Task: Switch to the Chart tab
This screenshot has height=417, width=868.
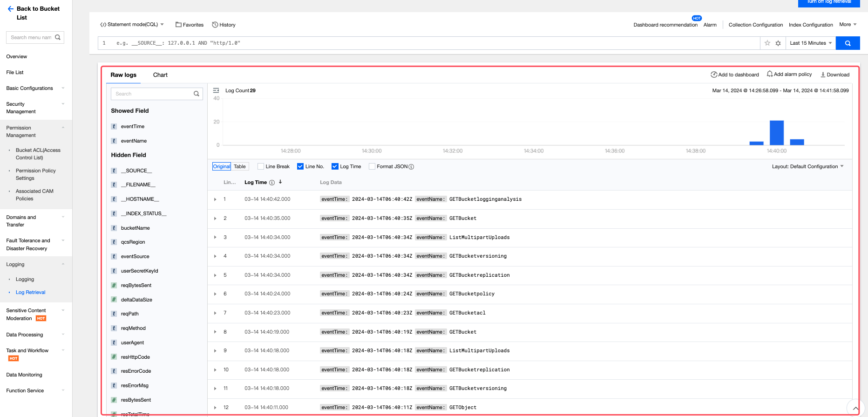Action: [160, 75]
